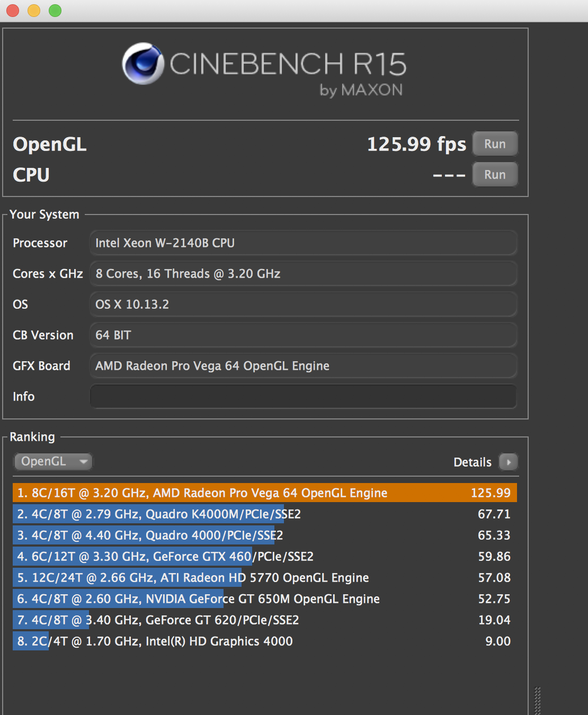Select ranking row AMD Radeon Pro Vega 64
The width and height of the screenshot is (588, 715).
coord(265,493)
